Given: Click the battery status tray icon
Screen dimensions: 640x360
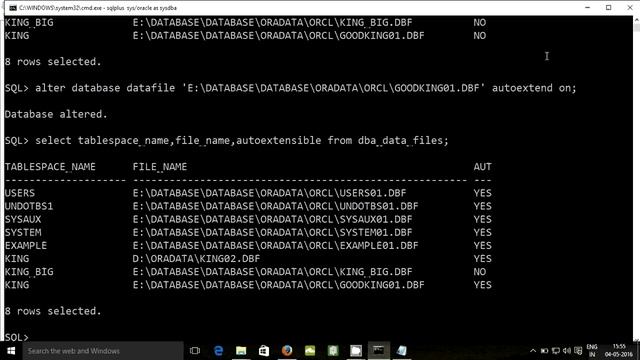Looking at the screenshot, I should [x=544, y=351].
